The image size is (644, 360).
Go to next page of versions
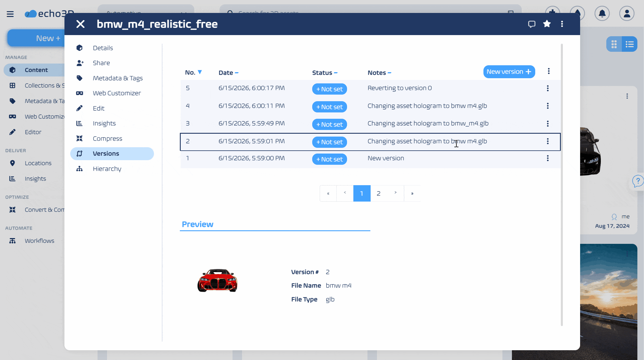(395, 194)
